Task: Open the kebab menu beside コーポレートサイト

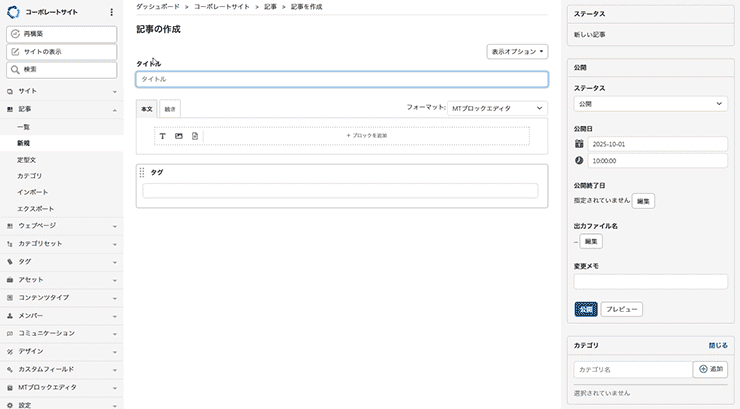Action: click(111, 13)
